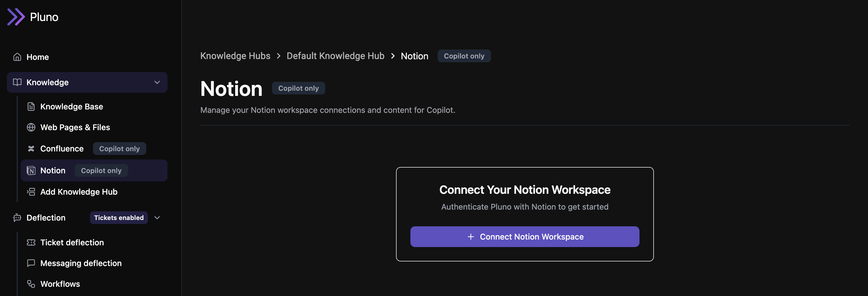Screen dimensions: 868x296
Task: Click the Messaging deflection bubble icon
Action: (31, 263)
